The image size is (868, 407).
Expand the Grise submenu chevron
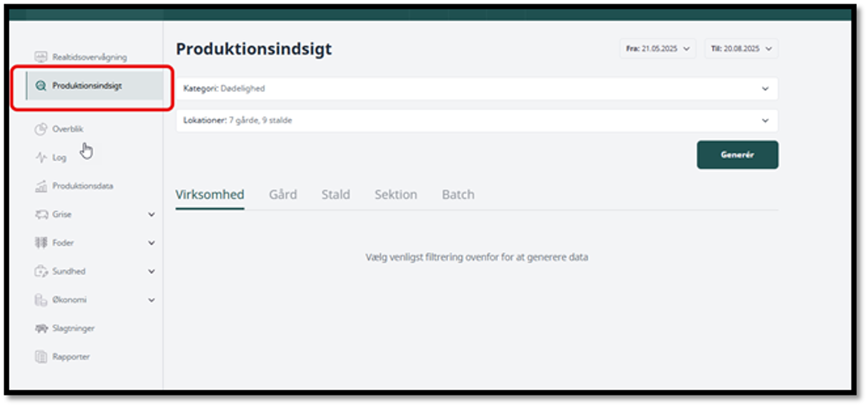(152, 214)
